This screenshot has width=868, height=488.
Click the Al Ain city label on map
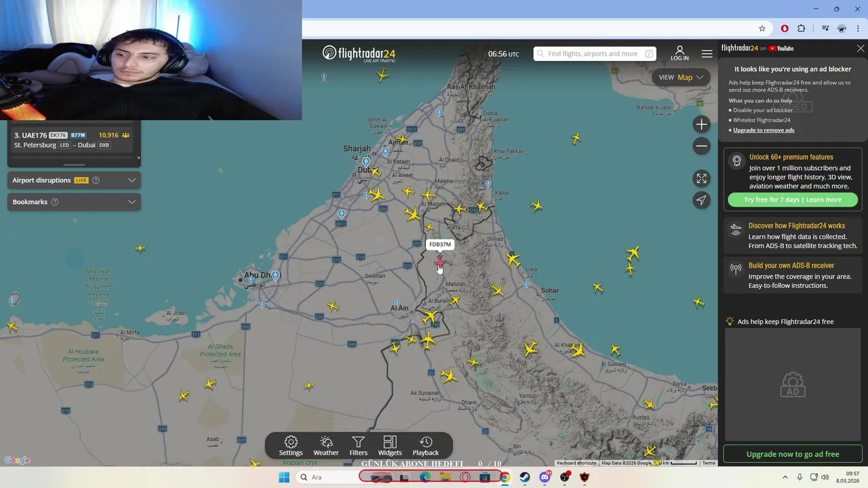click(399, 308)
